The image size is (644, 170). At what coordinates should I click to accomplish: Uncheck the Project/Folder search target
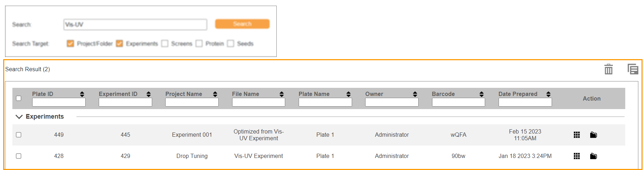[70, 44]
